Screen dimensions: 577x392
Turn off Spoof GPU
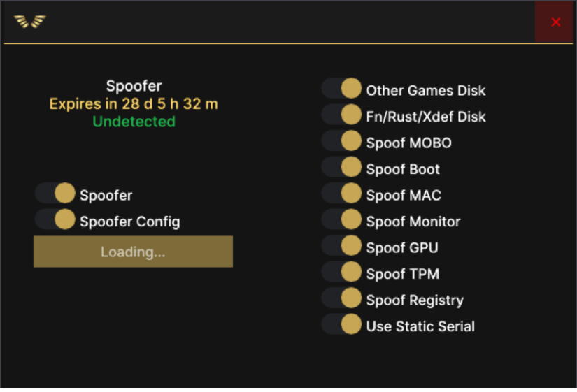pos(342,246)
